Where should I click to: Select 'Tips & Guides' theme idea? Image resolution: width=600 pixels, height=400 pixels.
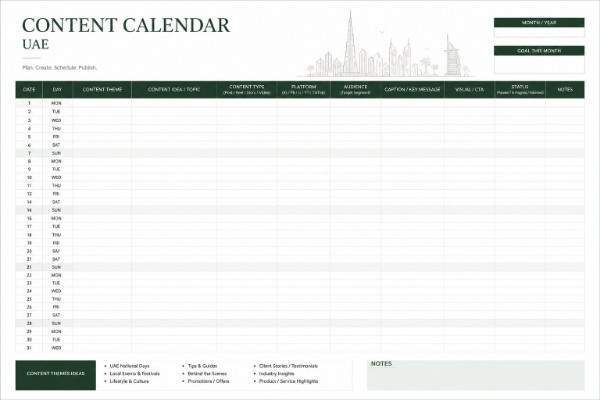click(202, 366)
